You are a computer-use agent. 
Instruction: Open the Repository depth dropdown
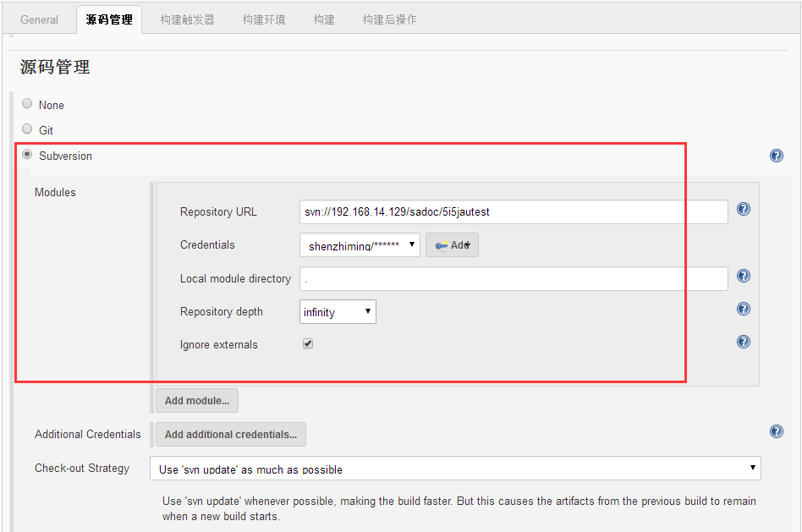click(x=338, y=311)
